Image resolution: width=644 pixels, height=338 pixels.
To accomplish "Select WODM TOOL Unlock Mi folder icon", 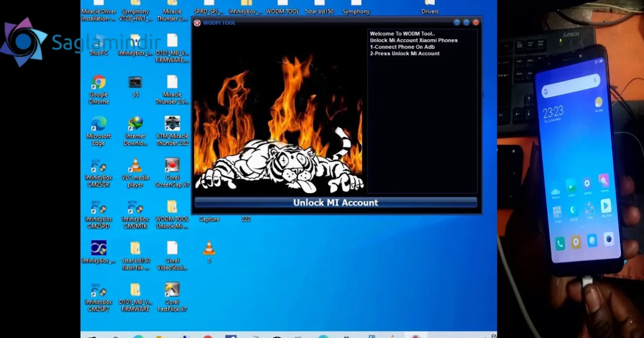I will tap(172, 215).
